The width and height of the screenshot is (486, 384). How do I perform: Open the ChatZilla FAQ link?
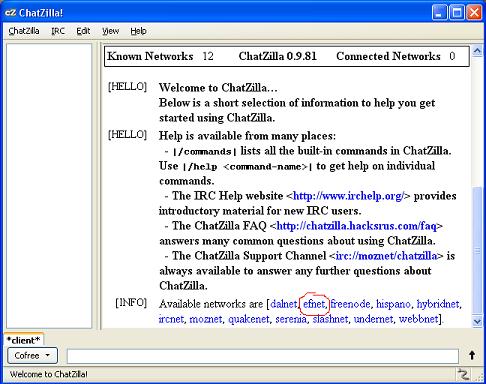[x=356, y=226]
